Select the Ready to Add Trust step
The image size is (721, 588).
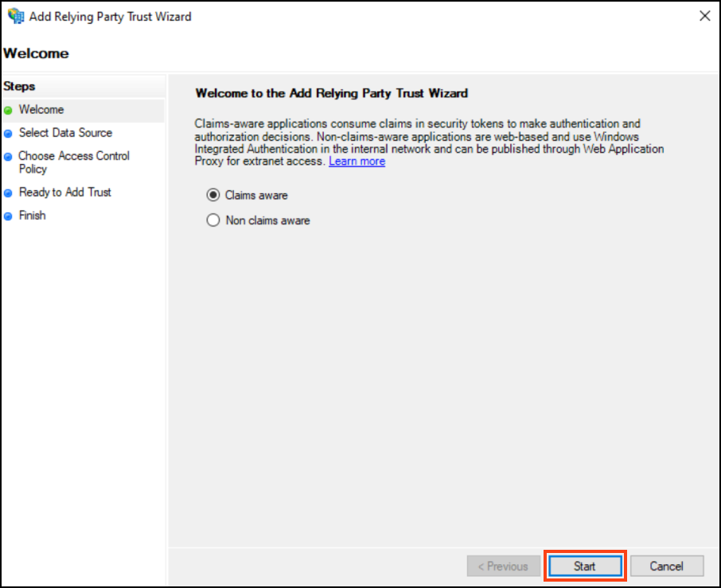coord(65,193)
